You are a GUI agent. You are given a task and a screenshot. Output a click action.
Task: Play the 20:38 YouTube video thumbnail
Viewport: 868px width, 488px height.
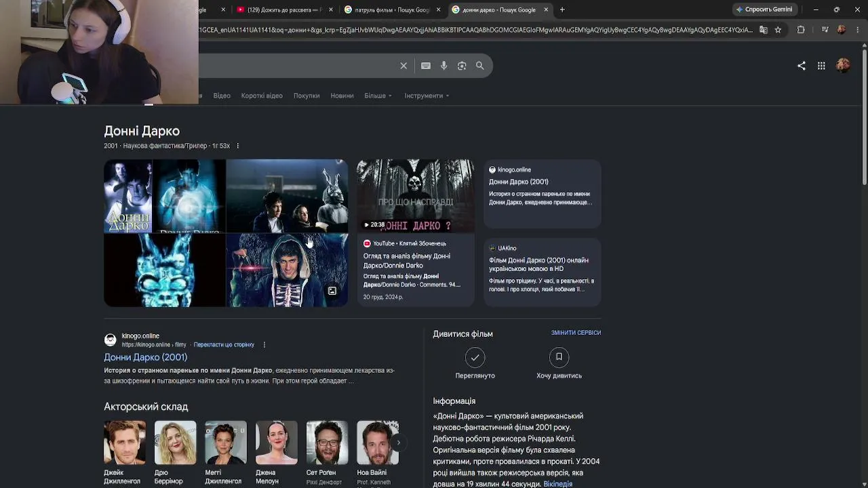tap(416, 196)
